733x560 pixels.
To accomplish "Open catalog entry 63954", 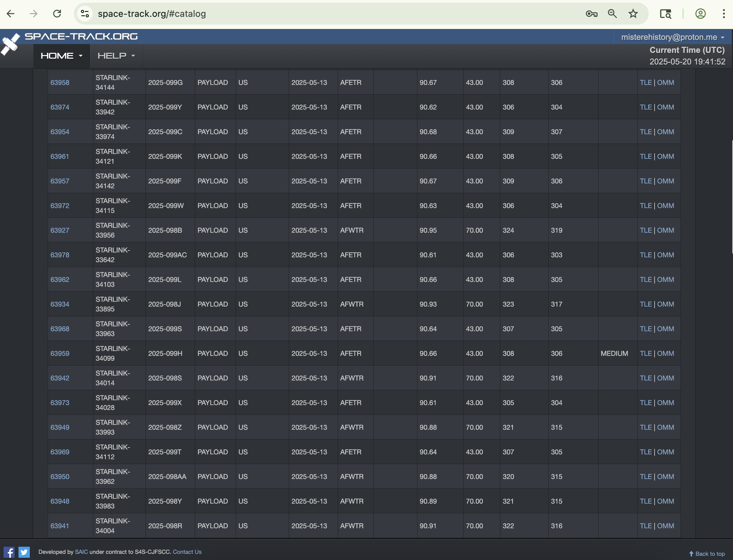I will (x=60, y=132).
